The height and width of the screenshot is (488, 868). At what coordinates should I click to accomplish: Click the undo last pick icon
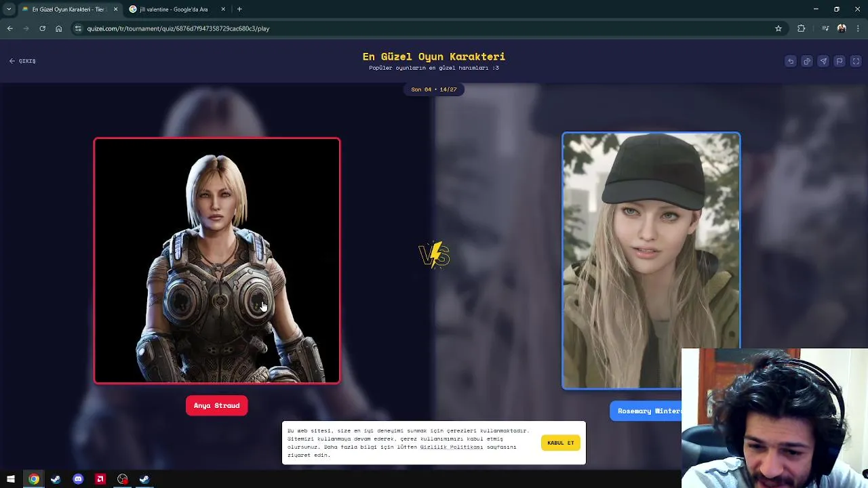(x=791, y=61)
